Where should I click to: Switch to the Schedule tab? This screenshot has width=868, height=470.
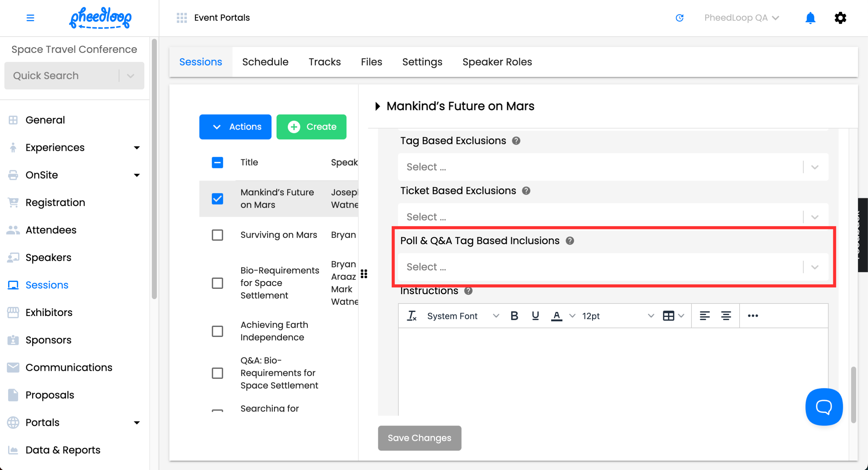(x=265, y=62)
